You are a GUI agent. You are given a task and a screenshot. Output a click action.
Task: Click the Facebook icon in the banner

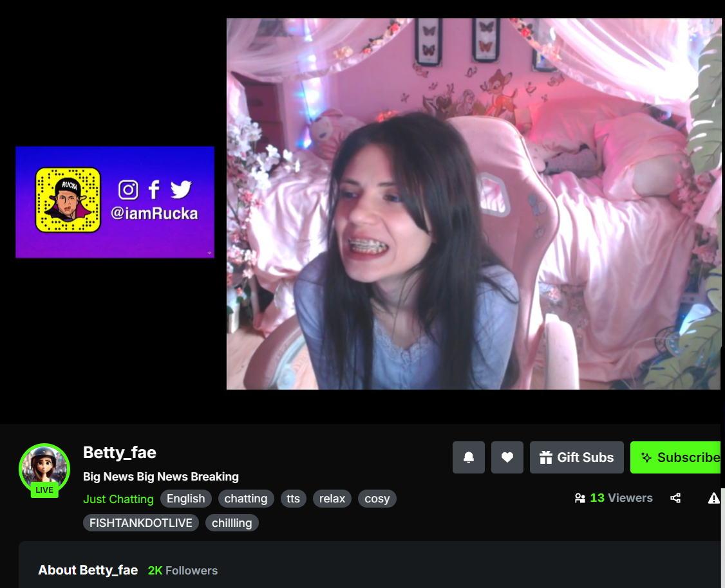(x=154, y=189)
